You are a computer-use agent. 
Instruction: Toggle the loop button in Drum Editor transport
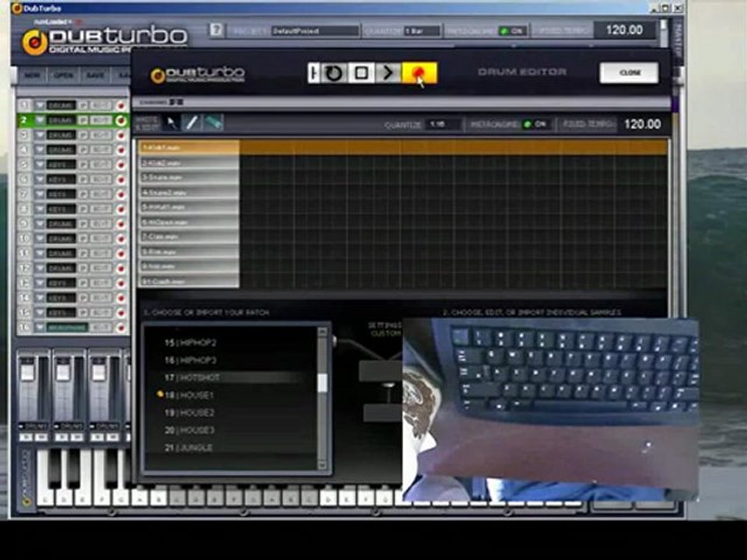[x=334, y=73]
